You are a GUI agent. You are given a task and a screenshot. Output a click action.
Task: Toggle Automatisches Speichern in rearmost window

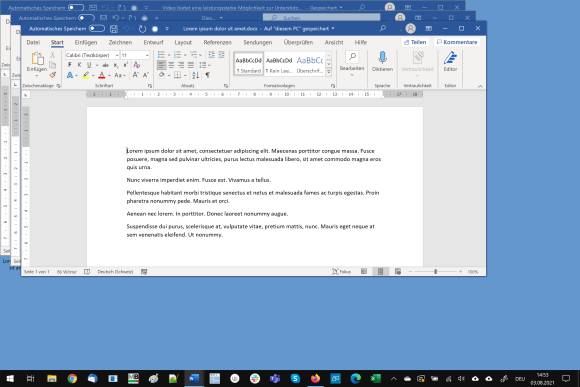76,7
